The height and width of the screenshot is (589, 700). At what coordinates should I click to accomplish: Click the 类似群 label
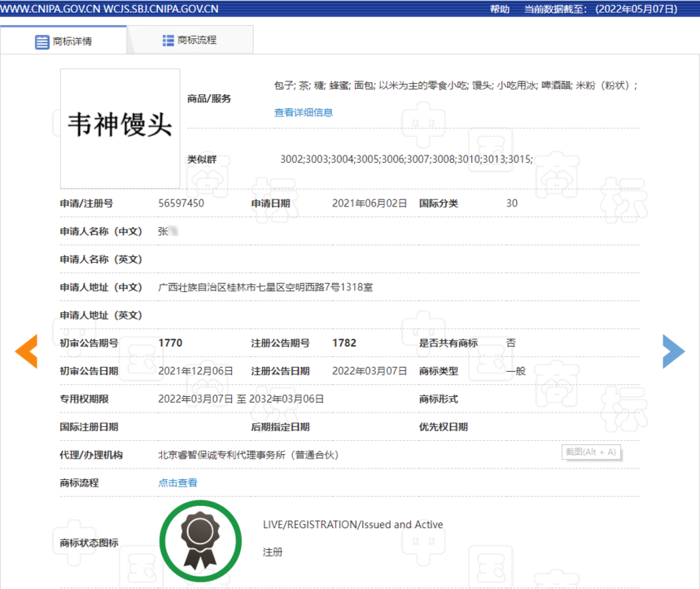click(x=202, y=159)
